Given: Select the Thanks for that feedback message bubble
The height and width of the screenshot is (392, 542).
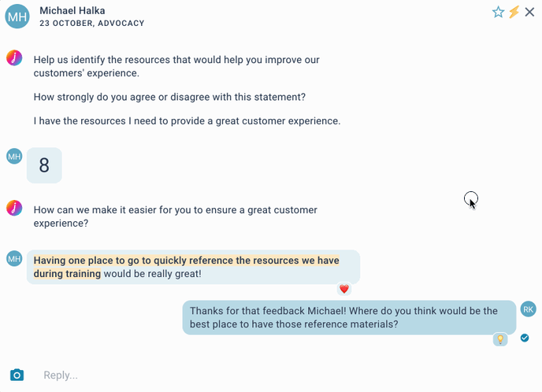Looking at the screenshot, I should click(349, 317).
